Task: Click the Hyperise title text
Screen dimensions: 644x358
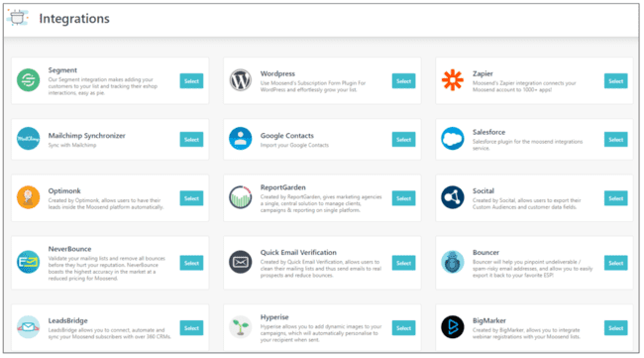Action: (274, 317)
